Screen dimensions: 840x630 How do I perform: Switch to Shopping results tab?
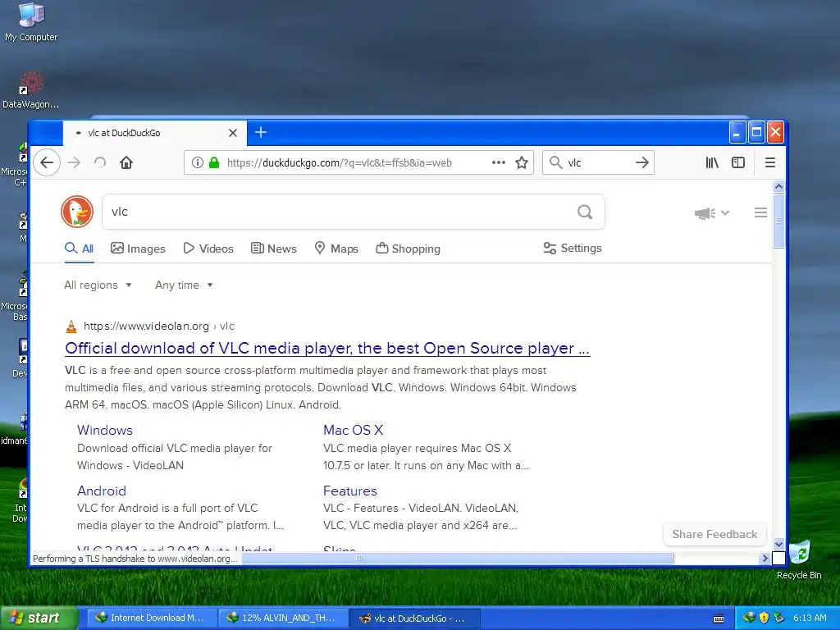pyautogui.click(x=409, y=249)
